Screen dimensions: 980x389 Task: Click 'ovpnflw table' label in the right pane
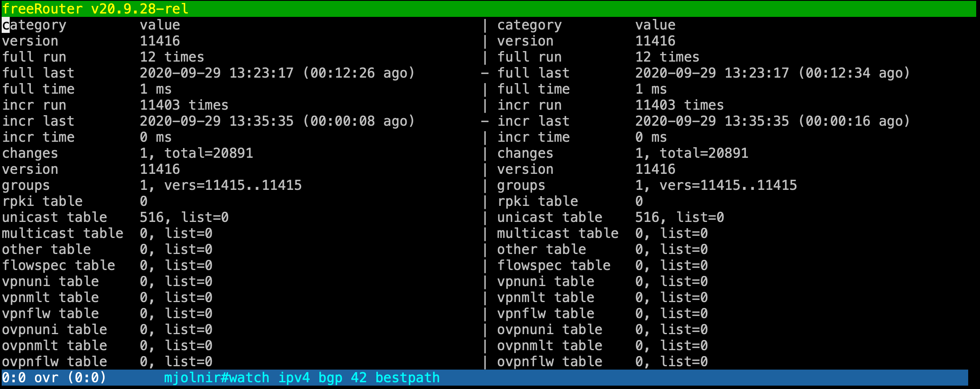tap(550, 362)
